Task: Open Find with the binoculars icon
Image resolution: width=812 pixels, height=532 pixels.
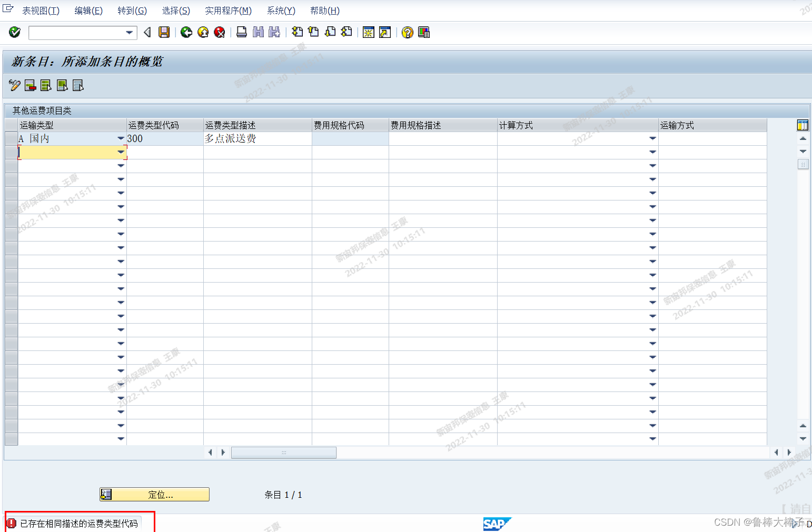Action: pyautogui.click(x=258, y=32)
